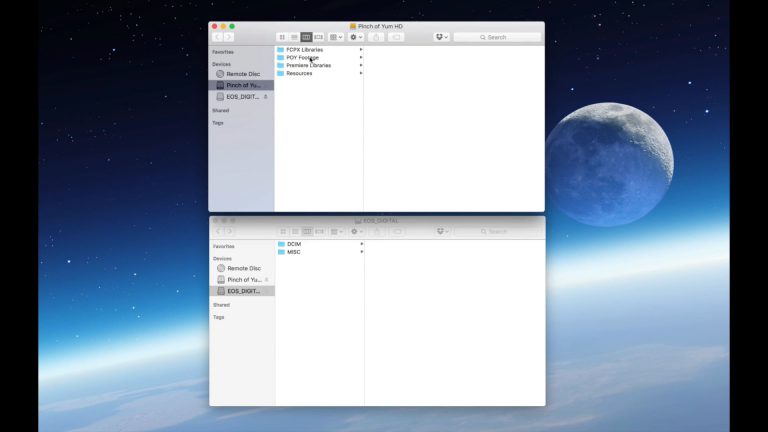Select column view in EOS_DIGITAL window

click(x=307, y=231)
